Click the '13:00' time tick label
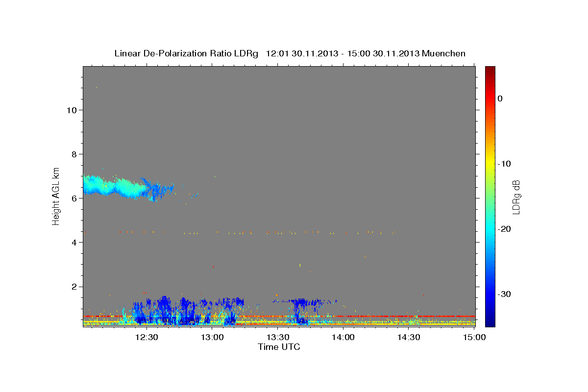588x392 pixels. (x=212, y=337)
